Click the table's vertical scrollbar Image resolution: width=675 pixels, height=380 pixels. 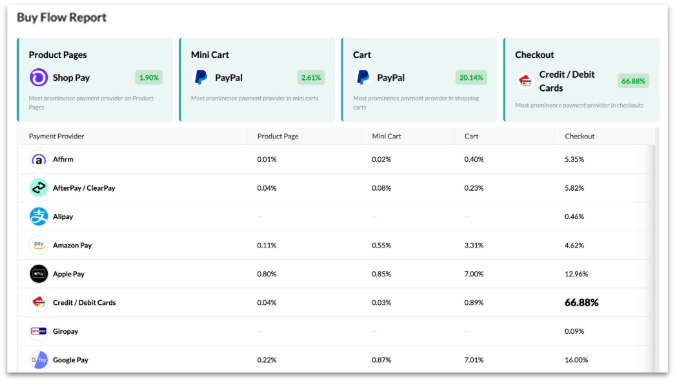tap(656, 250)
